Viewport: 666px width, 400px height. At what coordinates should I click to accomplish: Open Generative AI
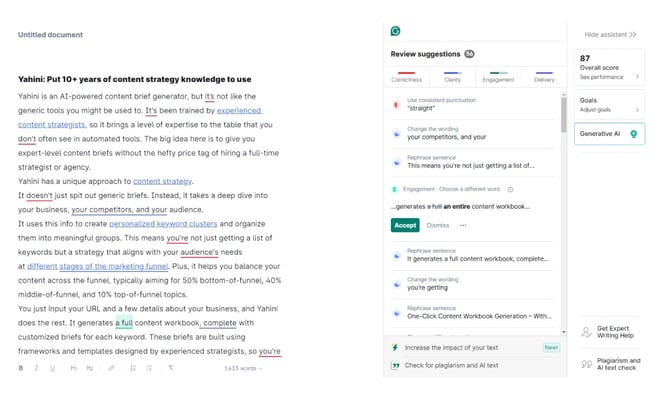[609, 134]
